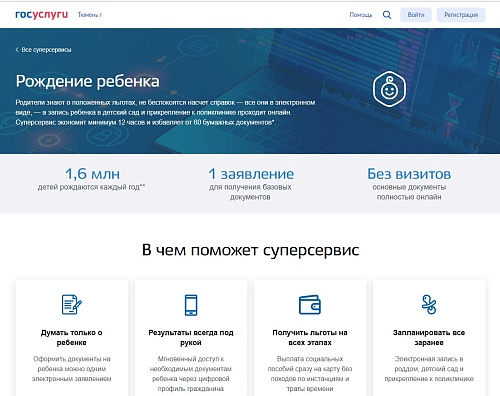
Task: Click card title Запланировать все заранее
Action: click(x=429, y=337)
